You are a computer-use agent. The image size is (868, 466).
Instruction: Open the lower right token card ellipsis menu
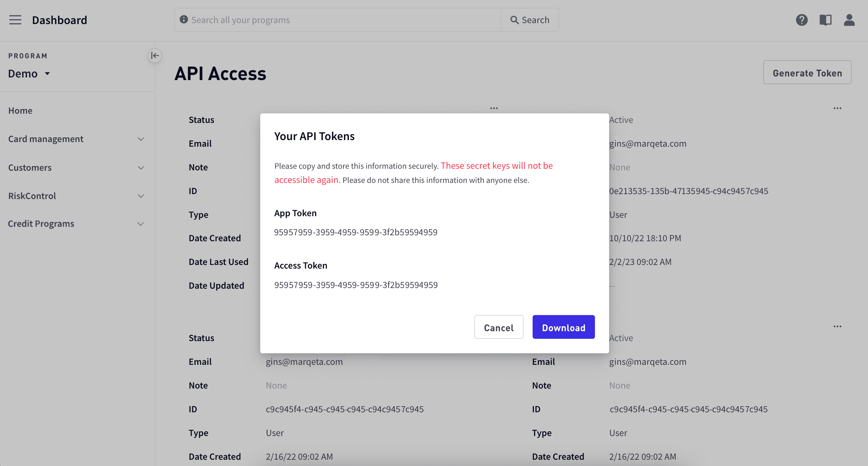tap(838, 326)
